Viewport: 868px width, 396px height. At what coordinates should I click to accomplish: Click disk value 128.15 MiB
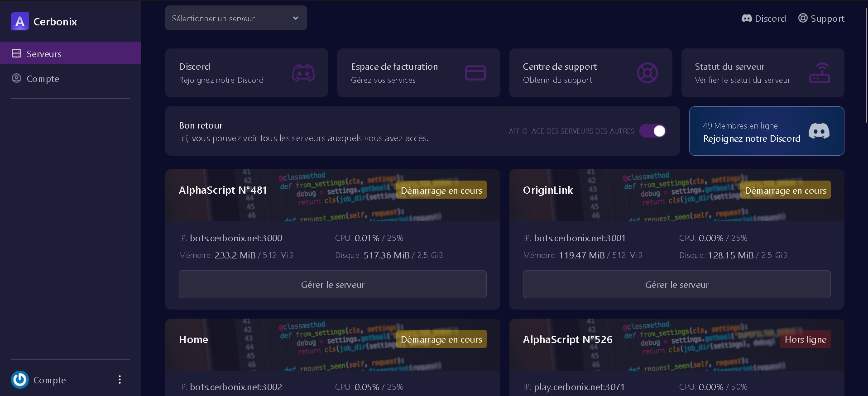tap(731, 255)
